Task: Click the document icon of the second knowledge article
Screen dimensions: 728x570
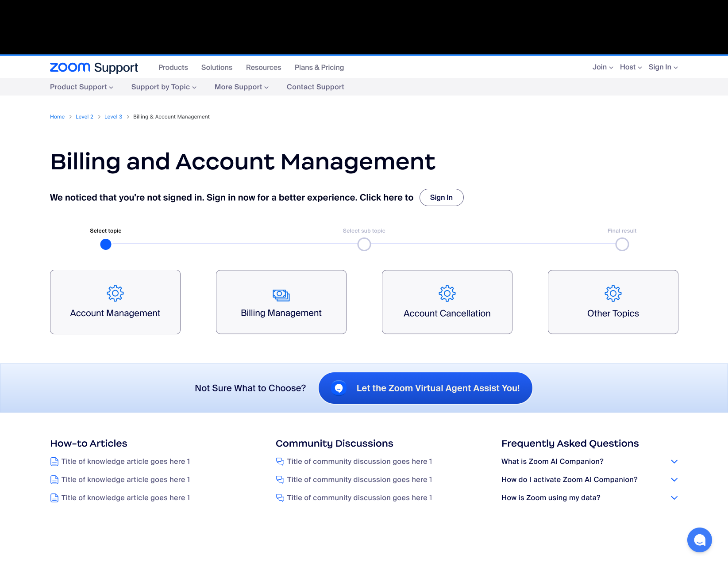Action: [x=54, y=480]
